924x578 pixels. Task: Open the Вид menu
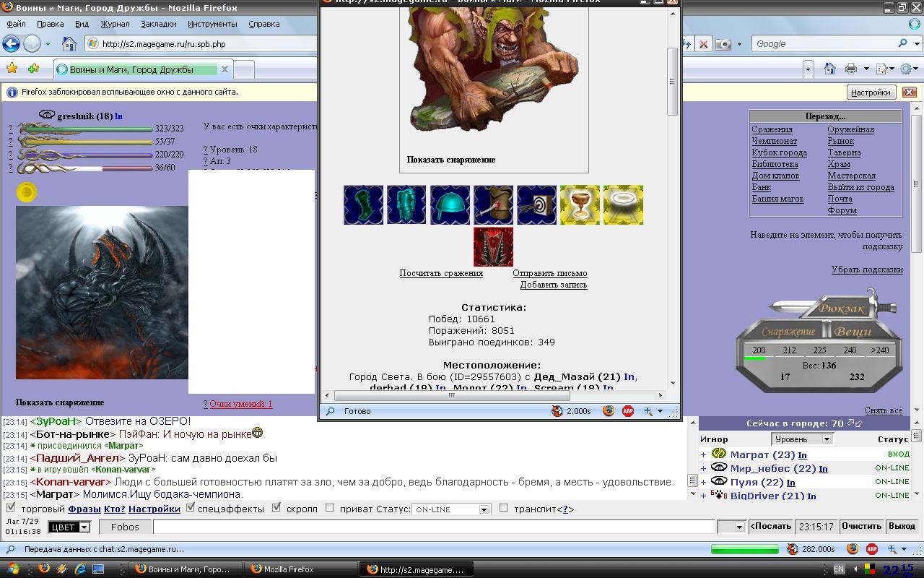pos(82,24)
